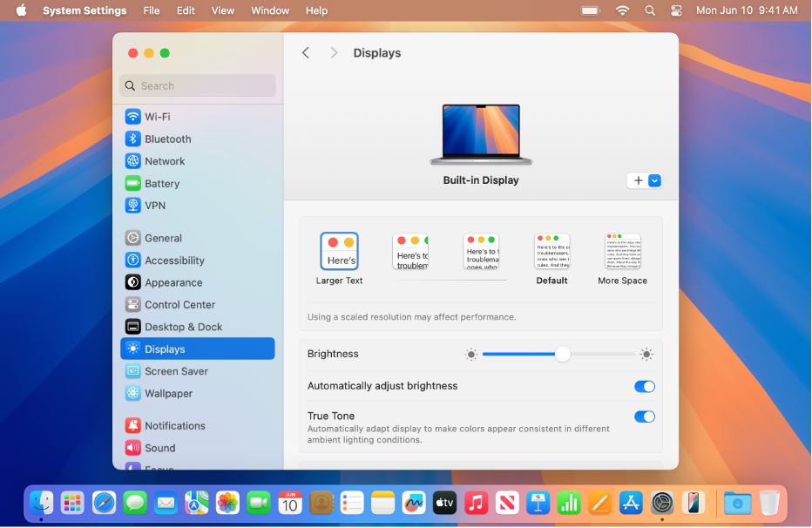
Task: Turn off True Tone
Action: (645, 416)
